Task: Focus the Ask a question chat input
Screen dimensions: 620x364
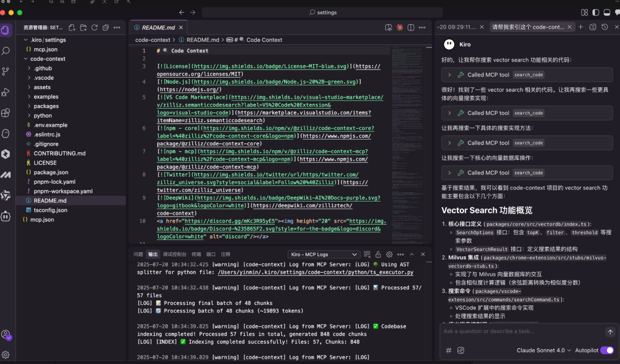Action: pos(522,331)
